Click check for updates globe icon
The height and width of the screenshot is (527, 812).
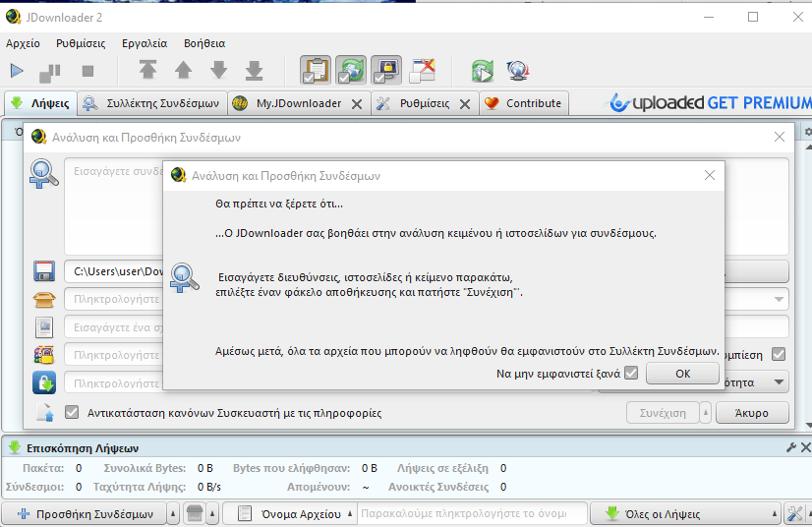click(x=518, y=71)
